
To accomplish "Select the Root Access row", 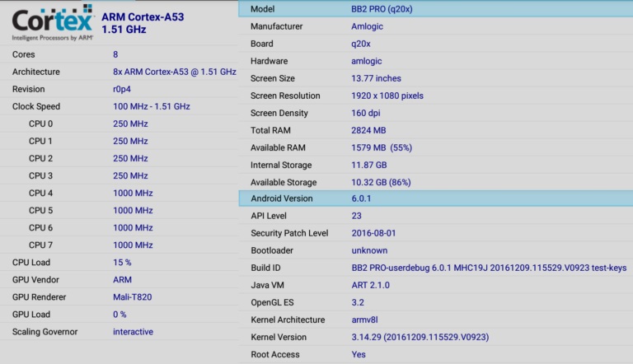I will pos(435,354).
